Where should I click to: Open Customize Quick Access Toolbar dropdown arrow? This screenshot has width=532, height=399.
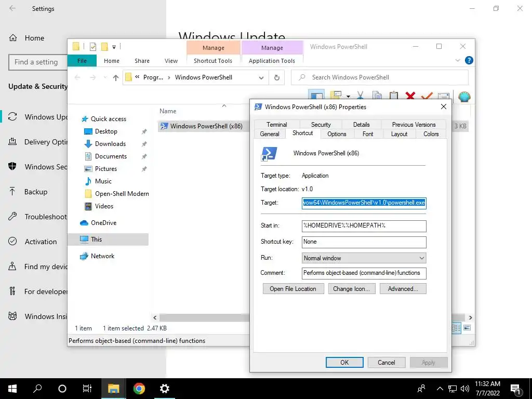[x=114, y=47]
